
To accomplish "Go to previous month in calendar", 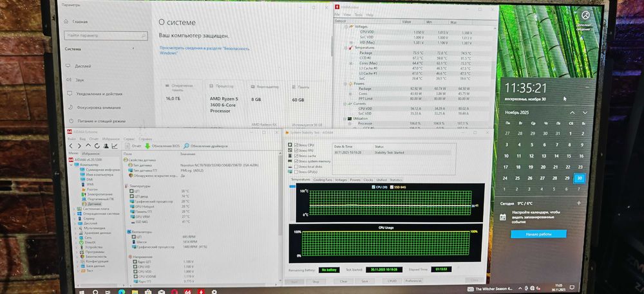I will click(x=572, y=113).
